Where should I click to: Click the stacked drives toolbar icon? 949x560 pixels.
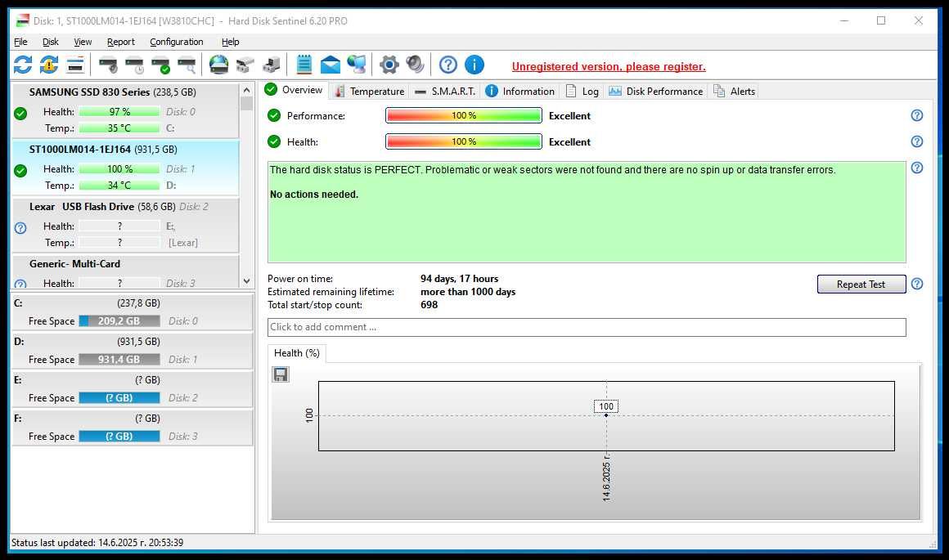[x=245, y=65]
